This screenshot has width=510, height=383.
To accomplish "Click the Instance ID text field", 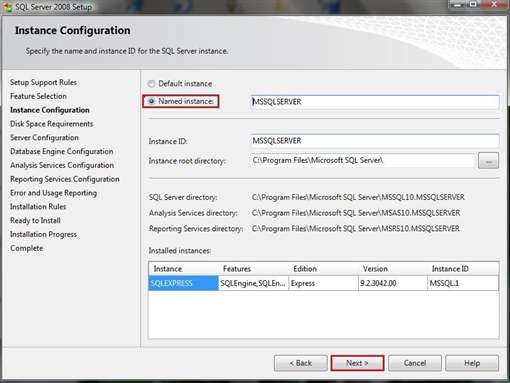I will coord(375,141).
